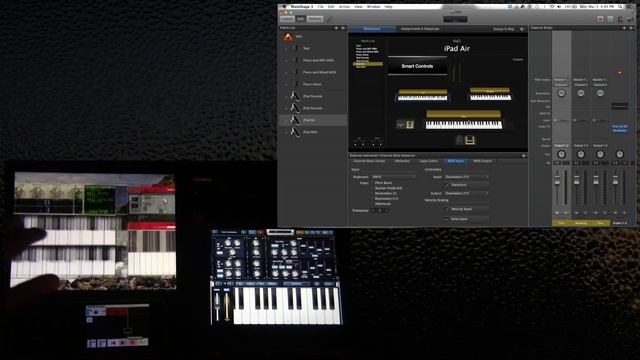The width and height of the screenshot is (640, 360).
Task: Select the pitch and mod wheels in the workspace
Action: 457,72
